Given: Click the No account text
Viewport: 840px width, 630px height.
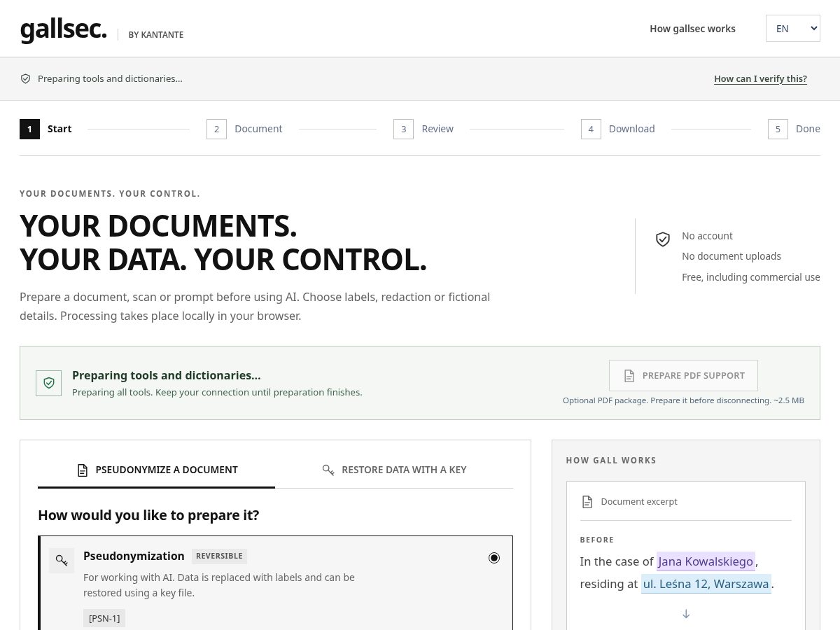Looking at the screenshot, I should click(707, 236).
